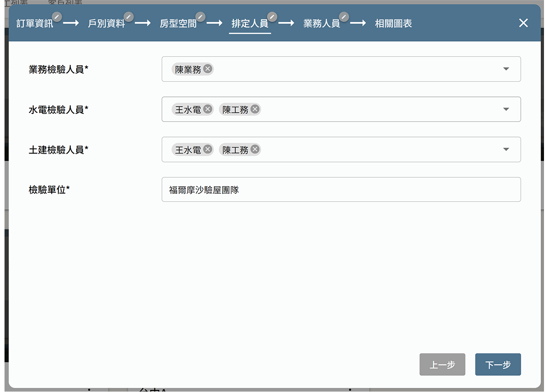Click edit pencil icon on 業務人員 step

point(344,17)
